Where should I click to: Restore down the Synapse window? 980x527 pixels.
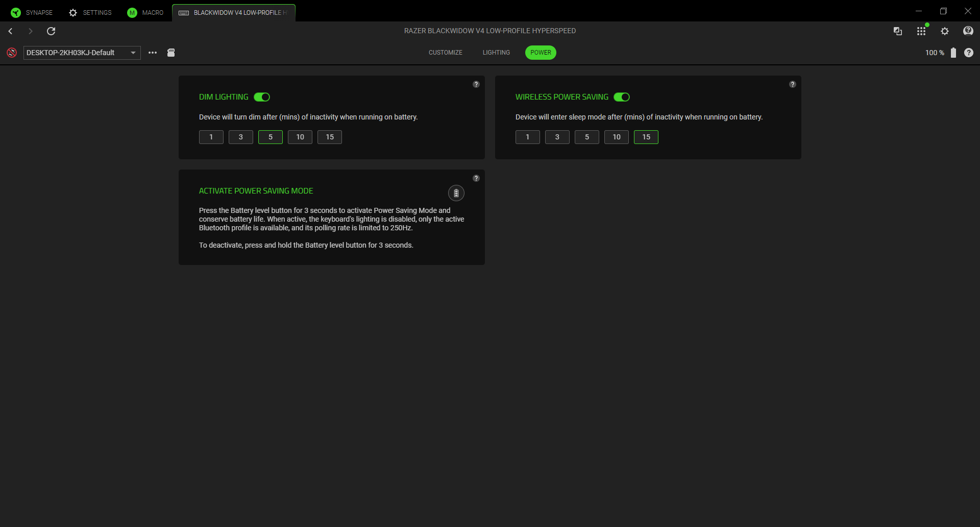pos(943,11)
